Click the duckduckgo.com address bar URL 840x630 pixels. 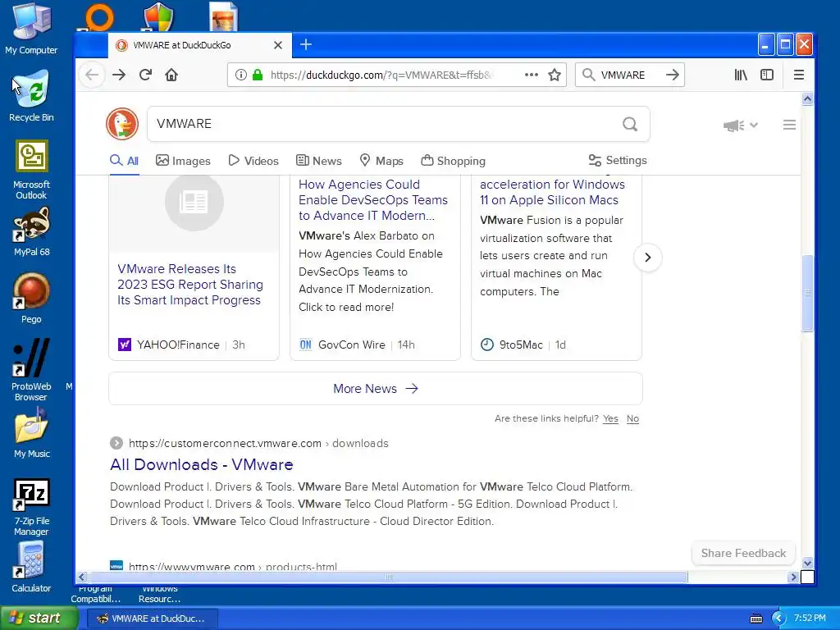[381, 75]
